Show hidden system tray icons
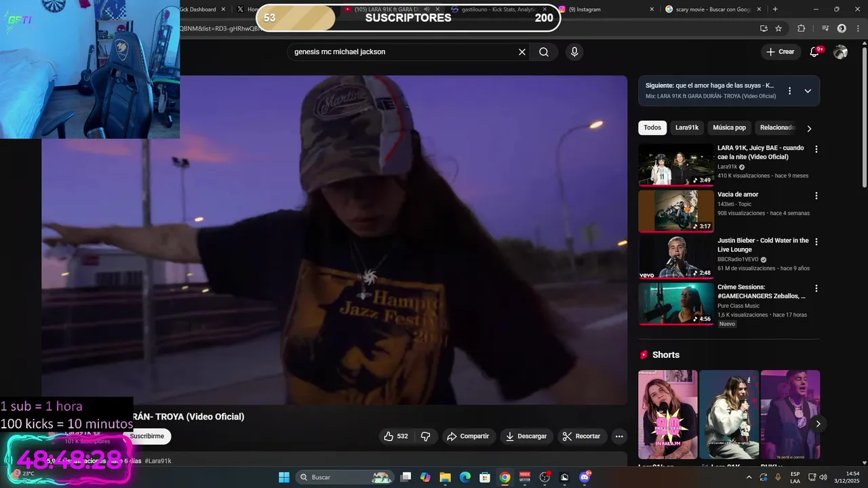Viewport: 868px width, 488px height. [749, 477]
